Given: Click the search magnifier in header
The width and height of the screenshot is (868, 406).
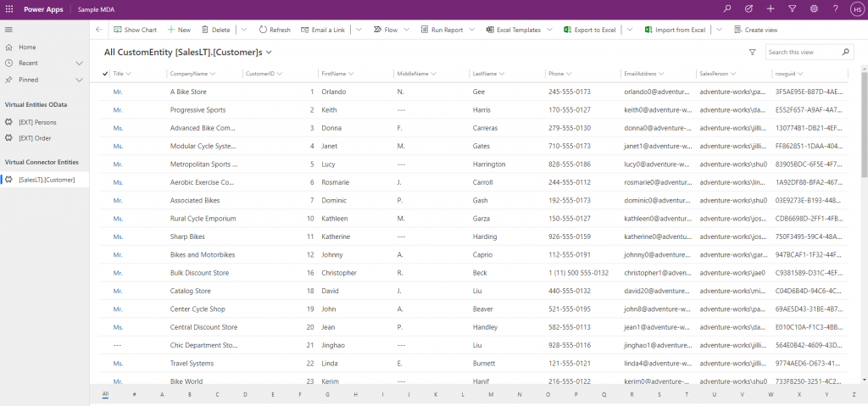Looking at the screenshot, I should 726,8.
